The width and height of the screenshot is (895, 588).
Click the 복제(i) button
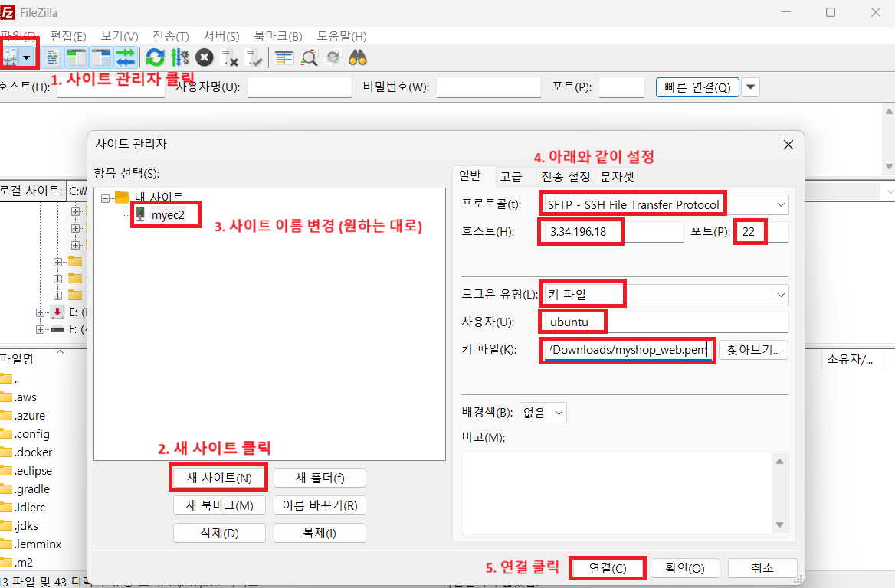click(320, 533)
